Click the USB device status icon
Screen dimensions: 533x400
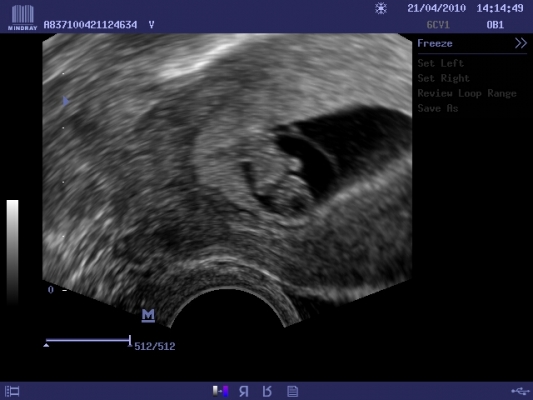tap(520, 391)
